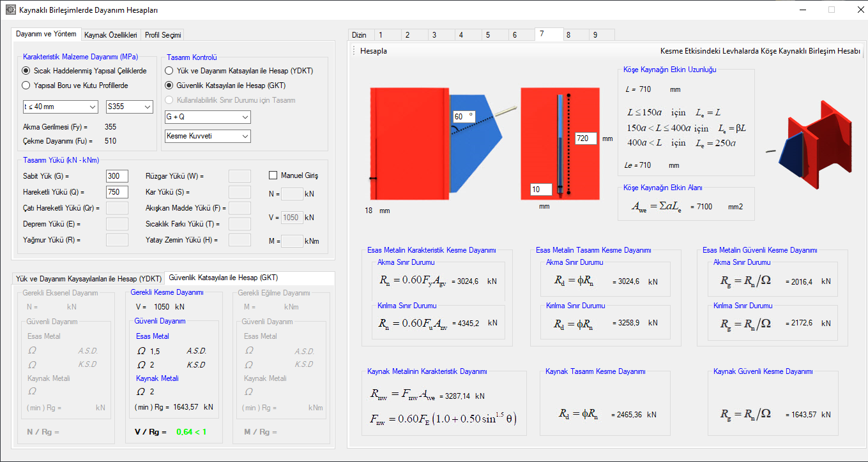Viewport: 868px width, 462px height.
Task: Click the Çekme Dayanımı value 510
Action: coord(110,141)
